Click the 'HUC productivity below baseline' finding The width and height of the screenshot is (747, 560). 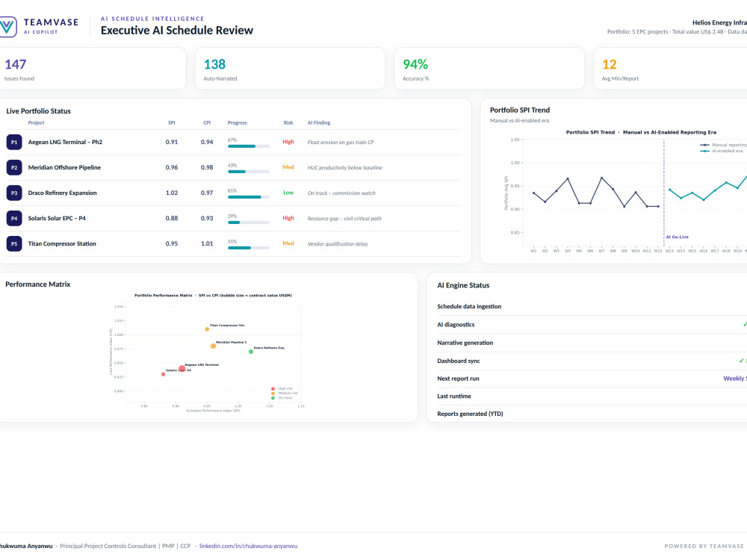tap(345, 167)
